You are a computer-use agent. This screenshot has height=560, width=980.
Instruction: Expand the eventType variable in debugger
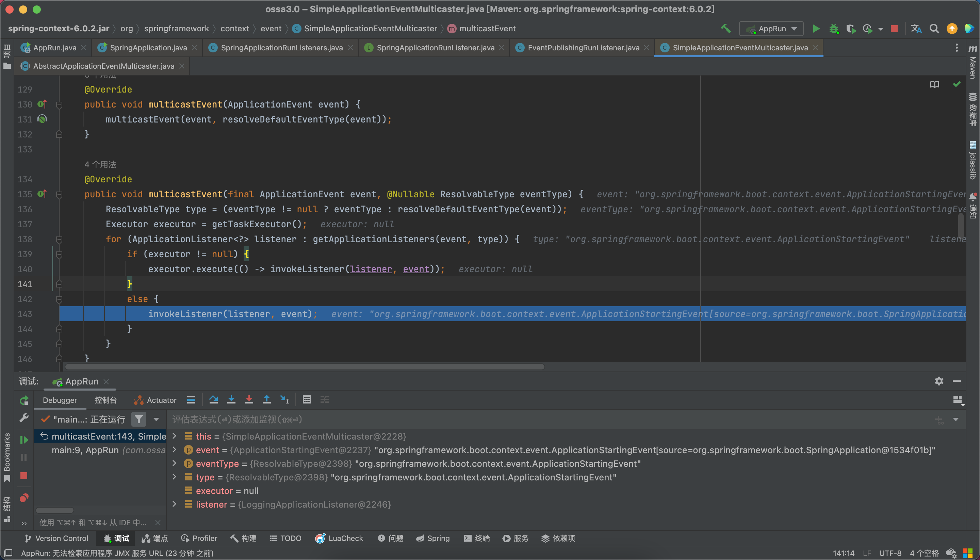click(177, 464)
